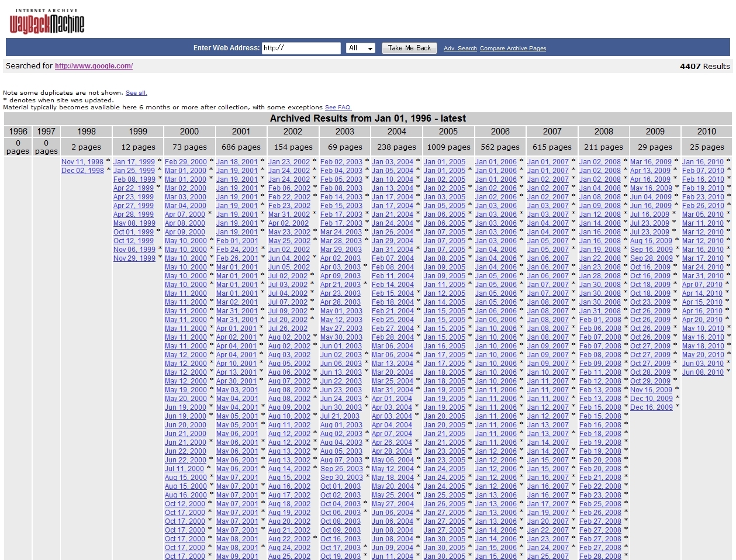Go to the Oct 01, 1999 archive
Image resolution: width=736 pixels, height=560 pixels.
point(133,232)
